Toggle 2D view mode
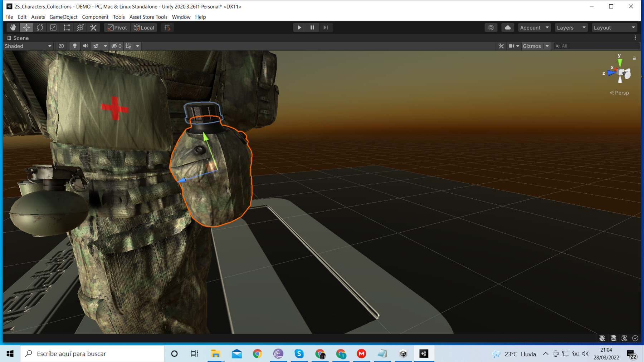 (61, 46)
